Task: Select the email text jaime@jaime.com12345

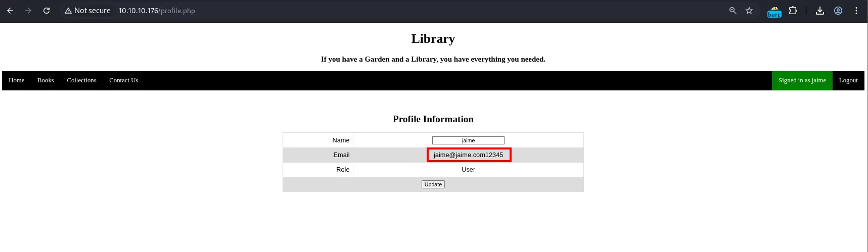Action: coord(469,155)
